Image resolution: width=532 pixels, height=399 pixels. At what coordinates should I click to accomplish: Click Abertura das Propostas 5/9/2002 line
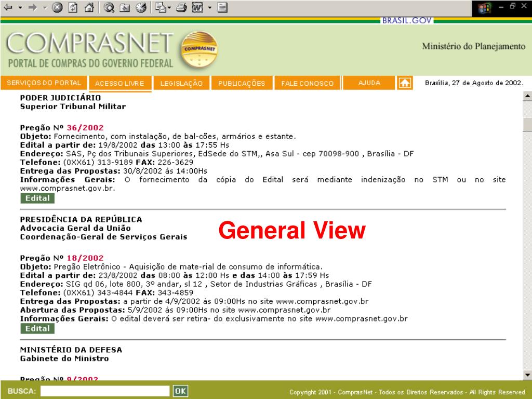[x=175, y=310]
